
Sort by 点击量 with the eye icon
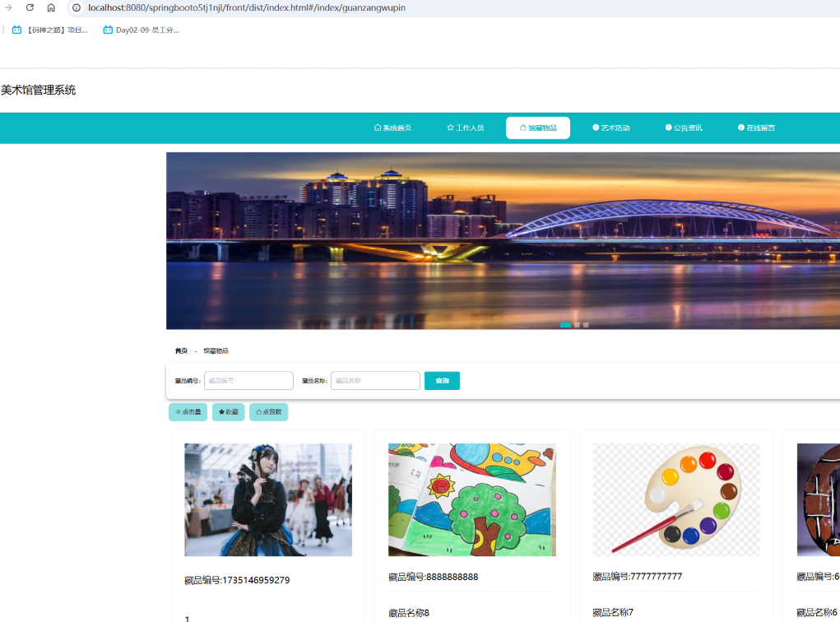click(188, 412)
